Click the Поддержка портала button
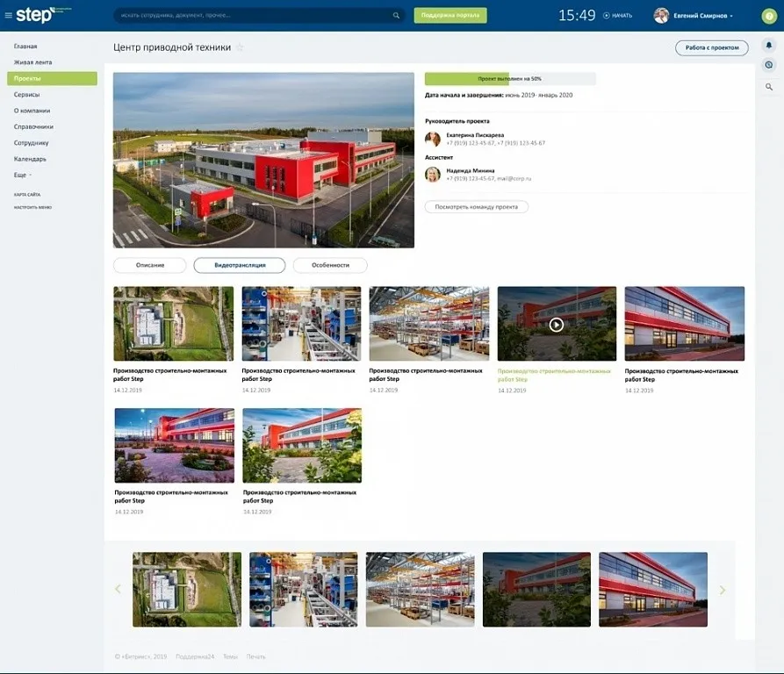This screenshot has width=784, height=674. [450, 15]
